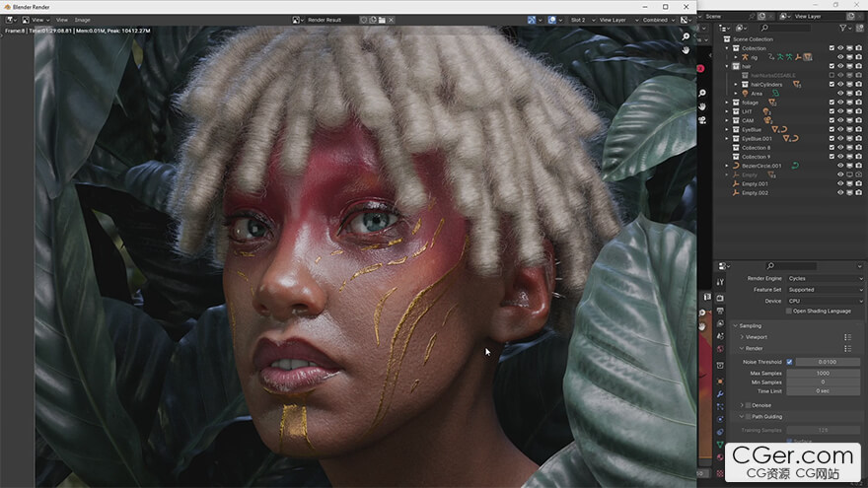Open the Output properties tab
The height and width of the screenshot is (488, 868).
720,312
